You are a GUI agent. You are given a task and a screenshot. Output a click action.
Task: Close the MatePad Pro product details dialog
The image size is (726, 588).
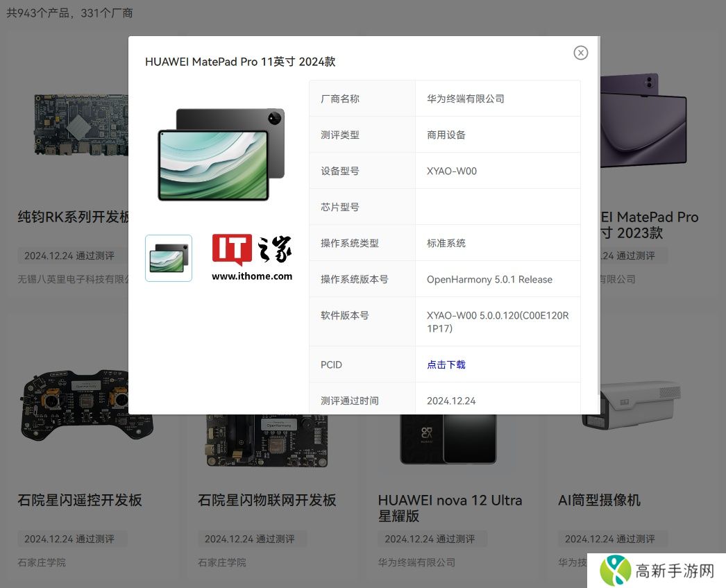pos(581,53)
